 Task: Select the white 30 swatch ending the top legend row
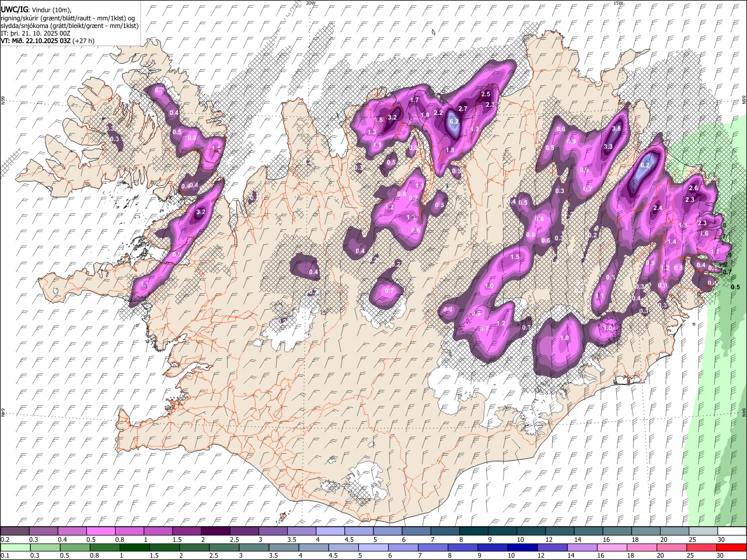[x=731, y=531]
